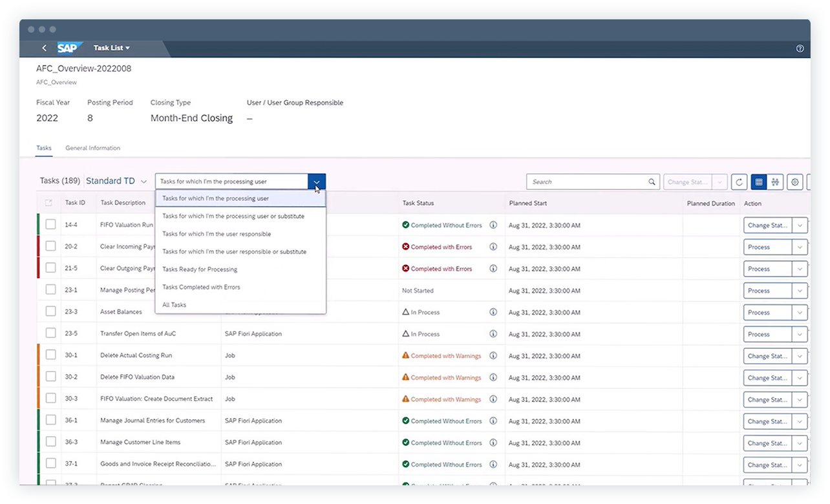Screen dimensions: 830x504
Task: Open the Task List dropdown in the header
Action: 111,47
